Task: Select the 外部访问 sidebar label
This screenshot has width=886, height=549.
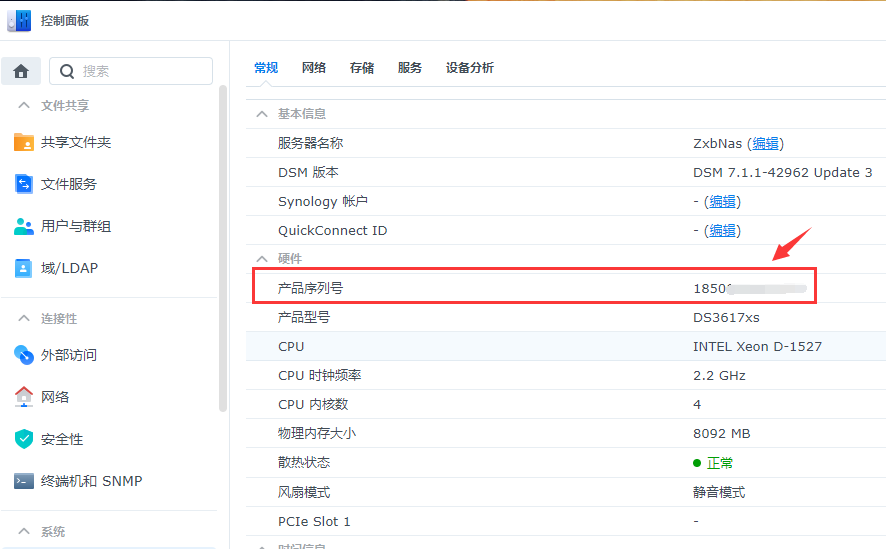Action: point(69,355)
